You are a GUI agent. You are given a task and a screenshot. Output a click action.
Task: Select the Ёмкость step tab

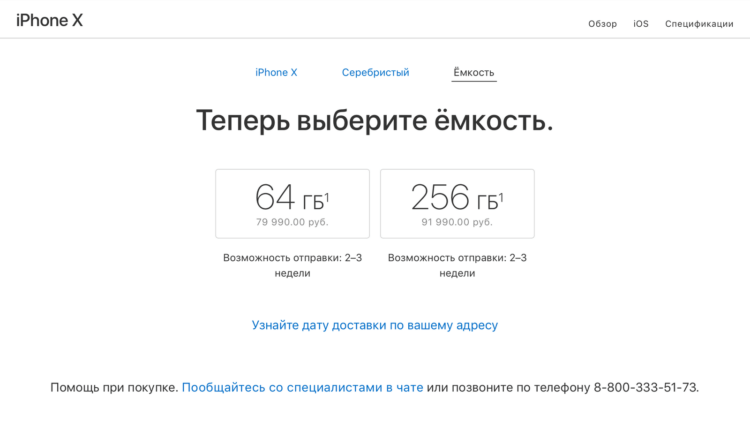pos(474,72)
